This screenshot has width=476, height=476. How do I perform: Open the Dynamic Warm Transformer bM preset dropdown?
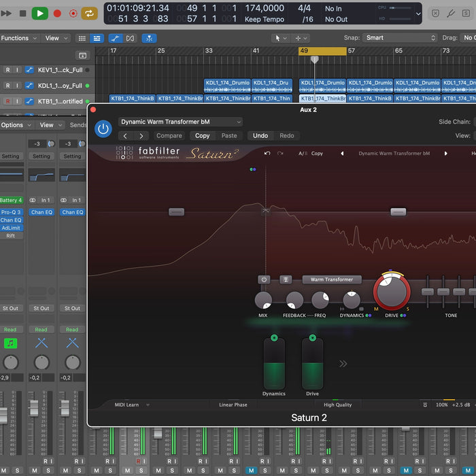[180, 122]
